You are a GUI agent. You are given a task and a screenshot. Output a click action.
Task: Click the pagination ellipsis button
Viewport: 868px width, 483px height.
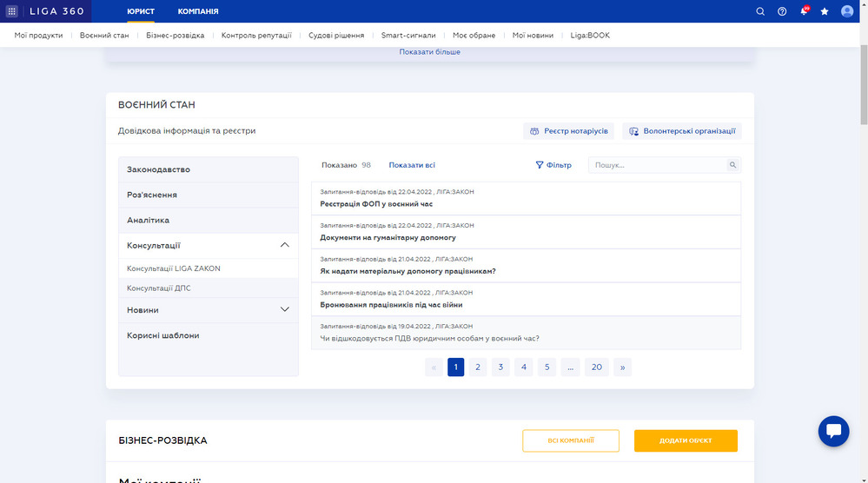570,367
